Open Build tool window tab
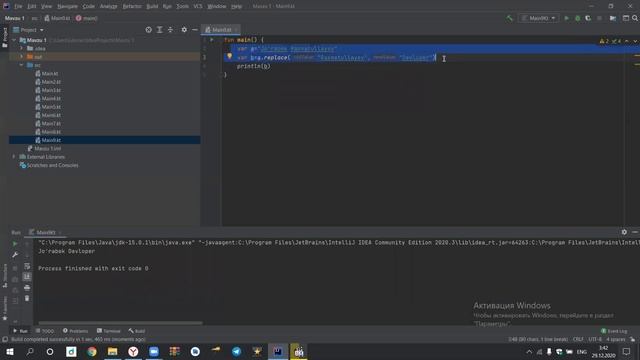This screenshot has height=360, width=640. click(x=137, y=331)
